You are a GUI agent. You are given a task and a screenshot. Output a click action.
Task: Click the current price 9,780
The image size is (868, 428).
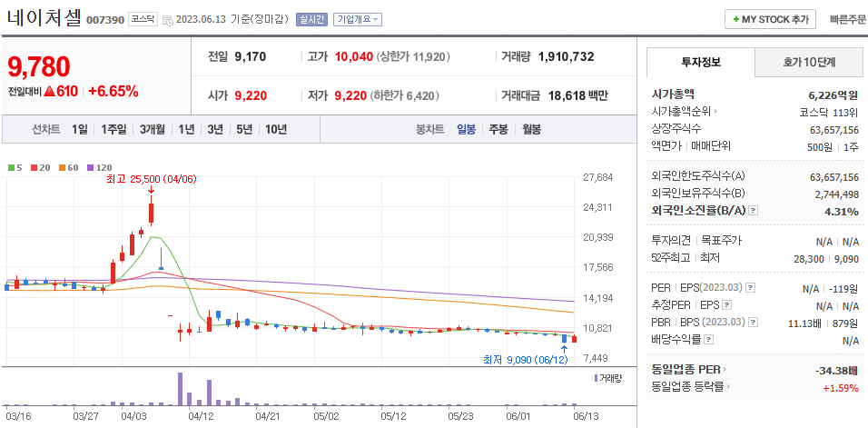coord(39,67)
